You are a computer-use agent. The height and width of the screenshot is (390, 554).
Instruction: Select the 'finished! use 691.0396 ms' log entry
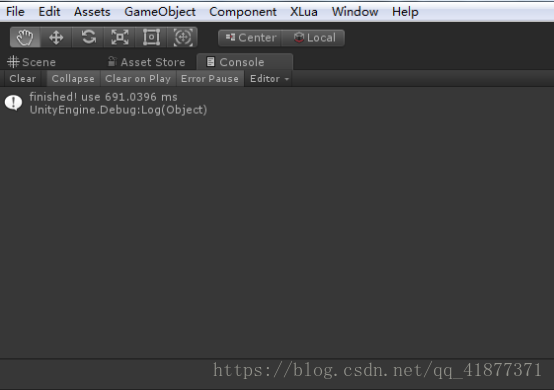[x=277, y=103]
